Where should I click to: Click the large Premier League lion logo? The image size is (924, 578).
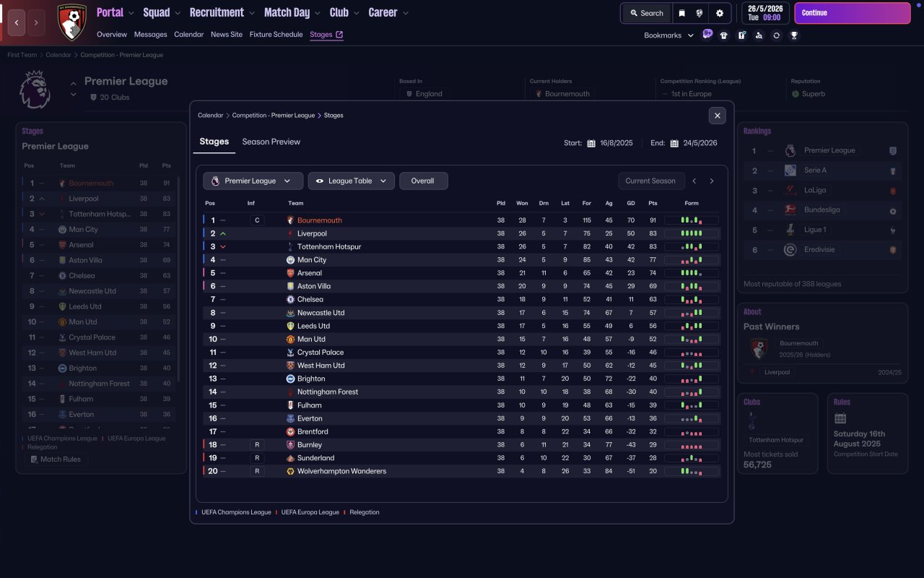click(x=35, y=90)
